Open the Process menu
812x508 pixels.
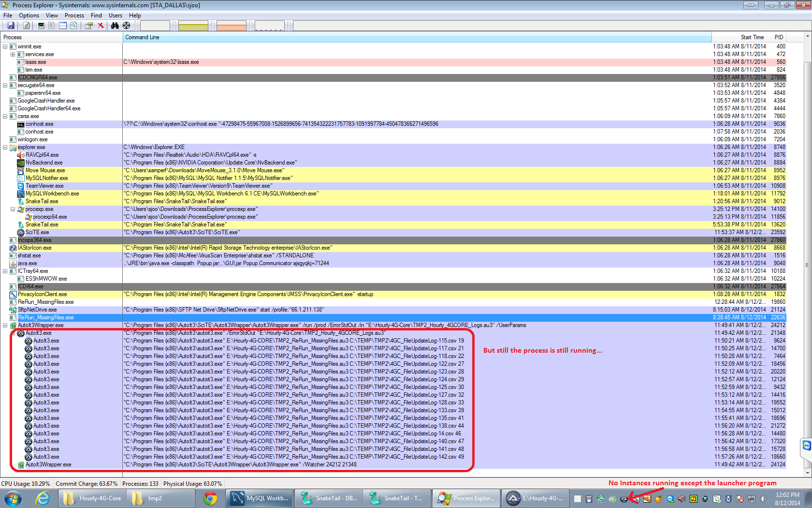tap(74, 15)
